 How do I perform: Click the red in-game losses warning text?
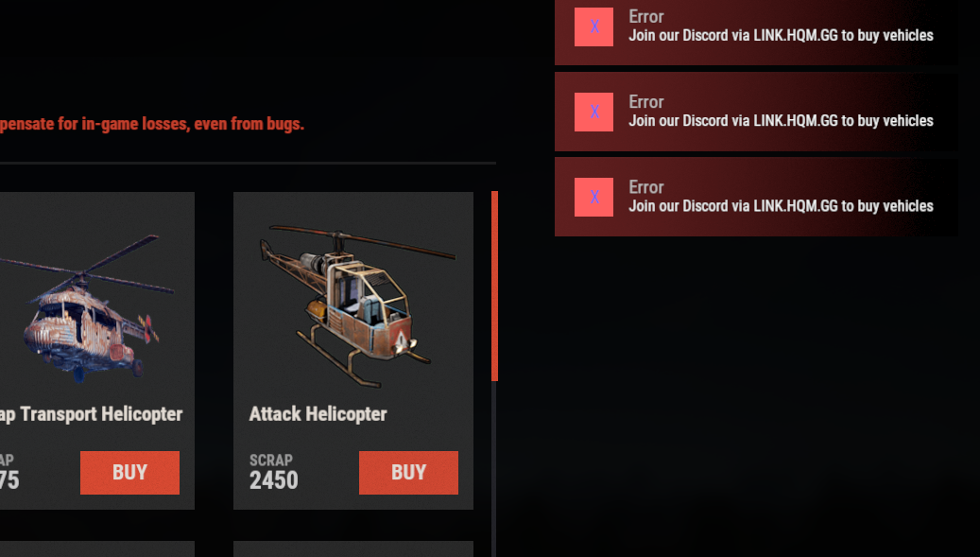[x=152, y=124]
